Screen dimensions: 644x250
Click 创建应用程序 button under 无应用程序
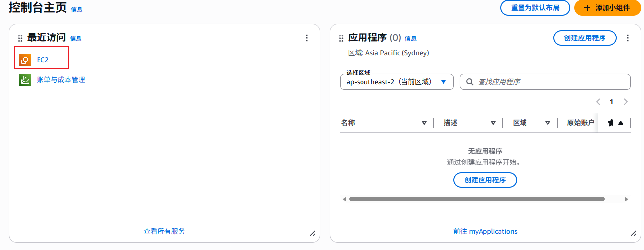485,180
